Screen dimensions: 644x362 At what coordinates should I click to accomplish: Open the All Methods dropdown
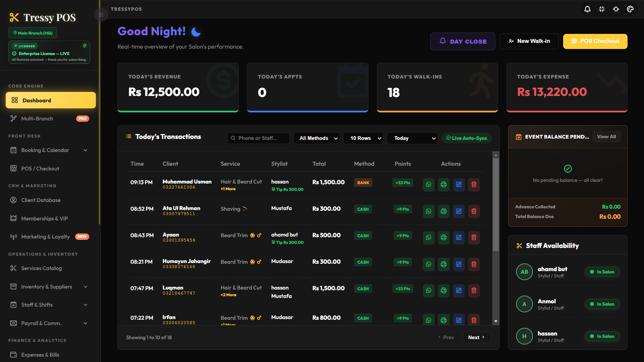(316, 138)
